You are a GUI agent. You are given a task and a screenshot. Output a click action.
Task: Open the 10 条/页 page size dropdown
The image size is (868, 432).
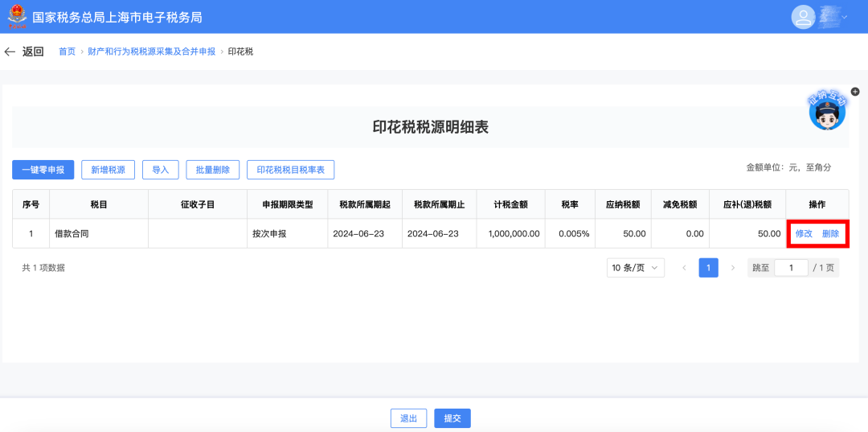pyautogui.click(x=635, y=268)
